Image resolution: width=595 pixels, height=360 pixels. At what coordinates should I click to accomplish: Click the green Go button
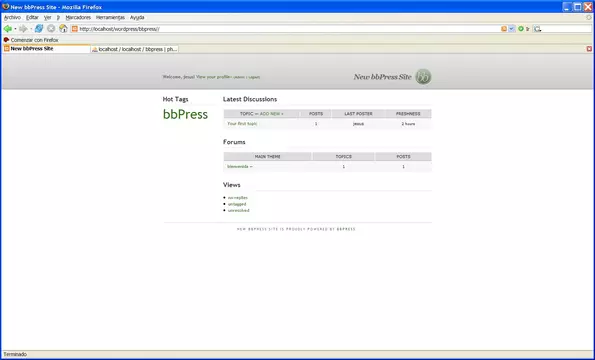point(521,29)
